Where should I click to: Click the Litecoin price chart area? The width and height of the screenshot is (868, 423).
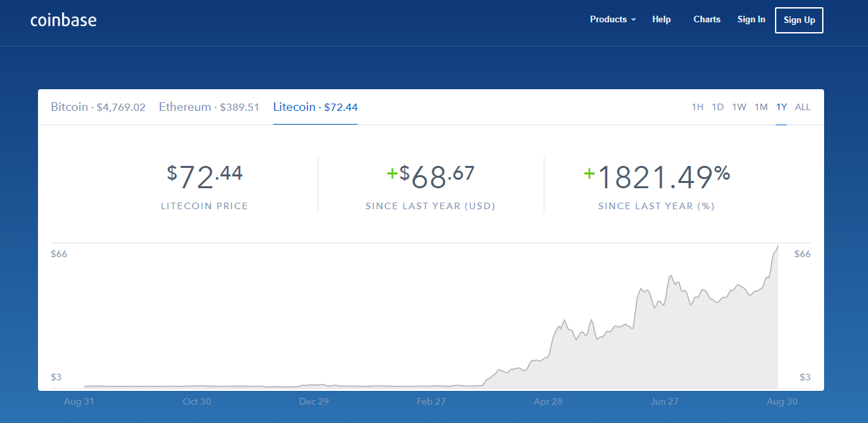[x=431, y=316]
